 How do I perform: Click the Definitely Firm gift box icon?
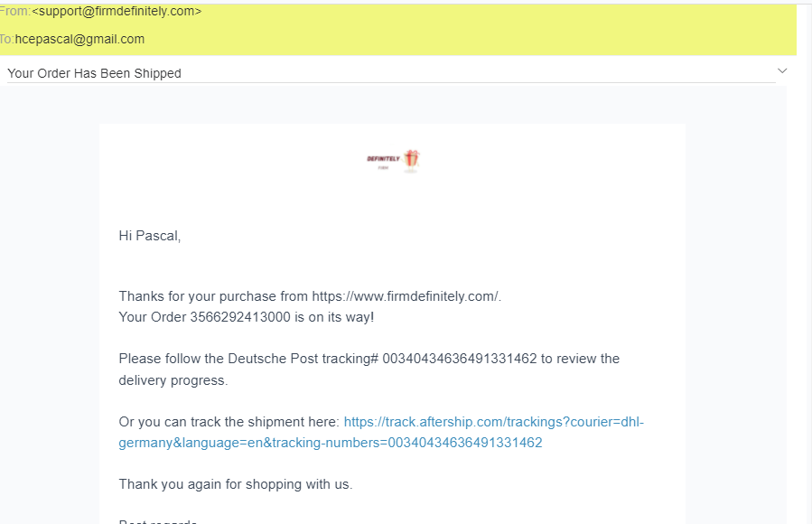(x=412, y=160)
